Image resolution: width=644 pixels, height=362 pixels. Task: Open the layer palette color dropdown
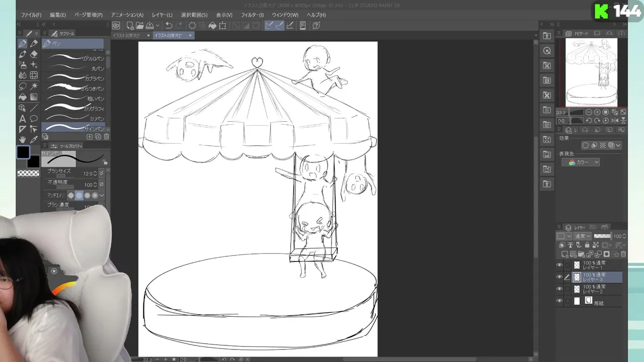564,236
